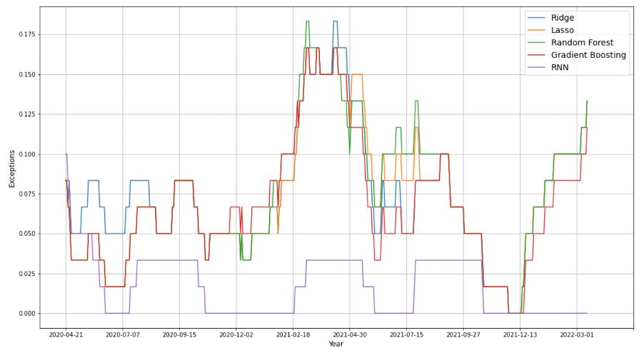Click the Ridge legend label
The image size is (644, 353).
(x=563, y=18)
